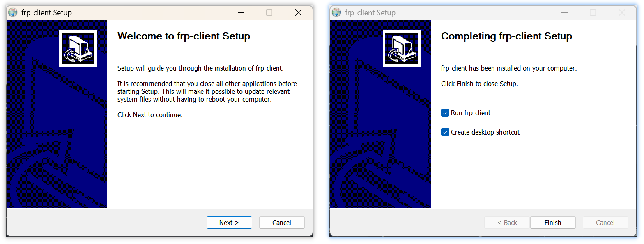Click the greyed-out < Back button

tap(507, 223)
